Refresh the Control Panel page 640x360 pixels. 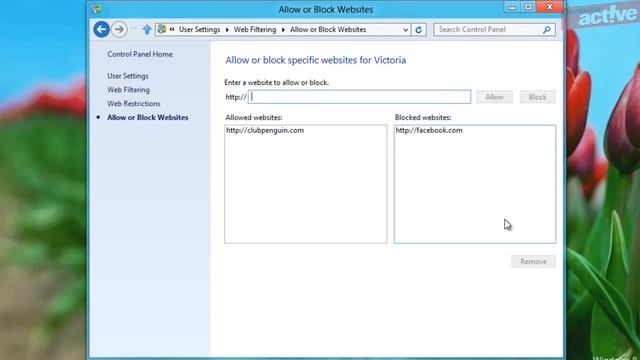[x=418, y=29]
